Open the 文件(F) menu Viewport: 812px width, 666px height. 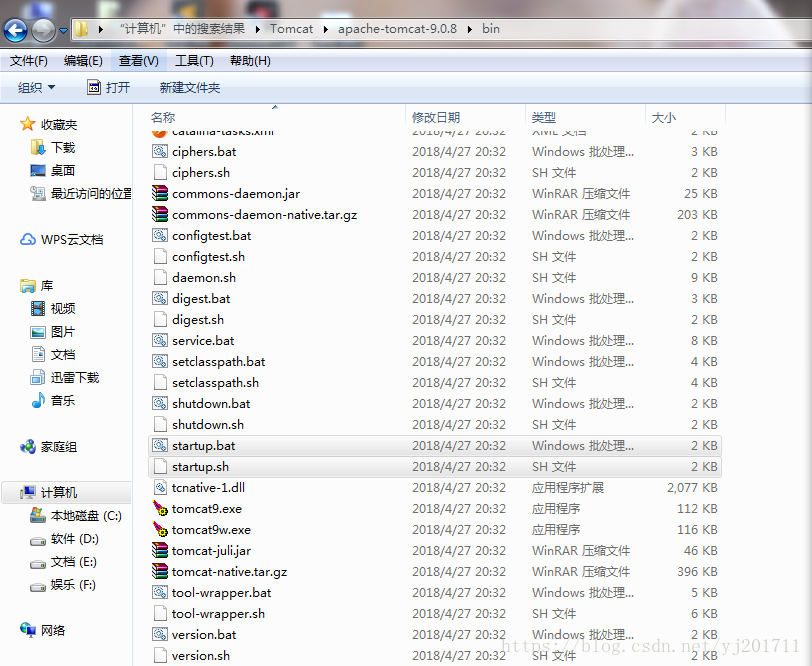coord(28,61)
